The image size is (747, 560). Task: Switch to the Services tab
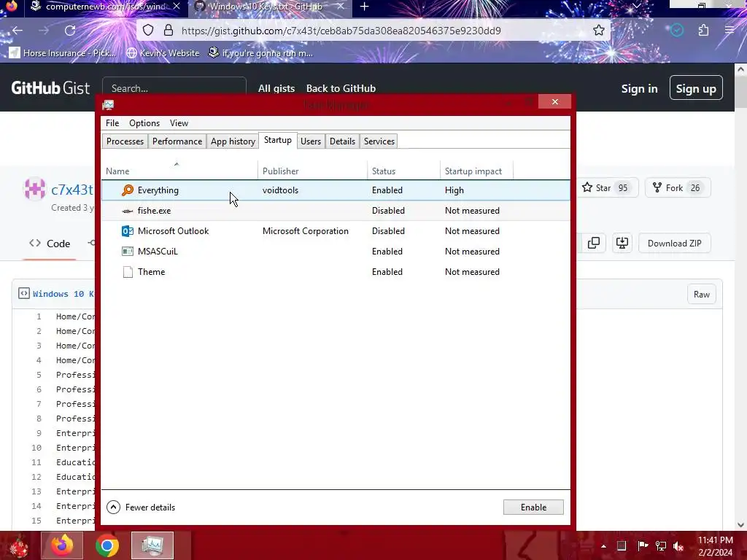pyautogui.click(x=379, y=141)
